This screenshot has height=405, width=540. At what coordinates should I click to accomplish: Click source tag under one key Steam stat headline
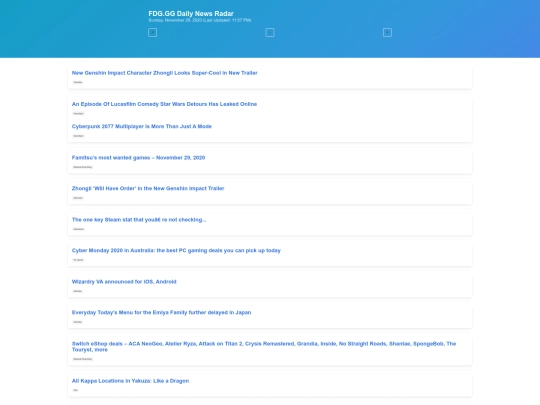(79, 229)
